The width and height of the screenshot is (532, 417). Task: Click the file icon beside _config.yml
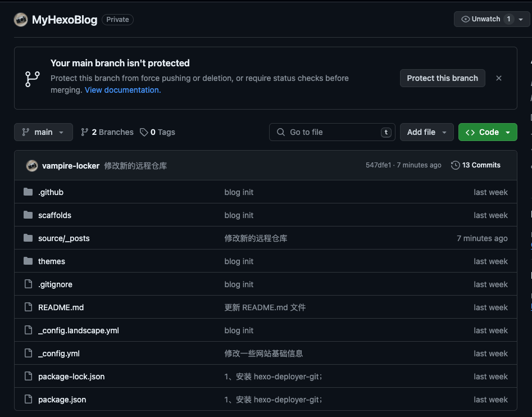[29, 353]
